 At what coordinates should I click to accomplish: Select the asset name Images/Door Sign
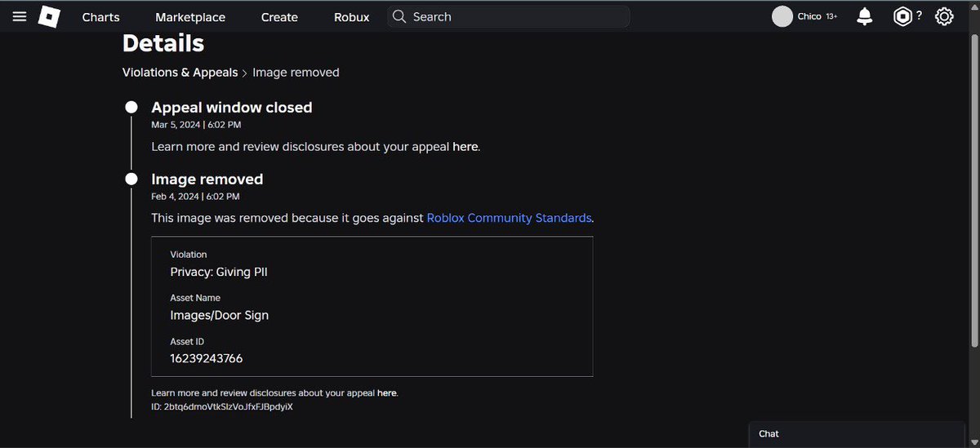(x=219, y=315)
